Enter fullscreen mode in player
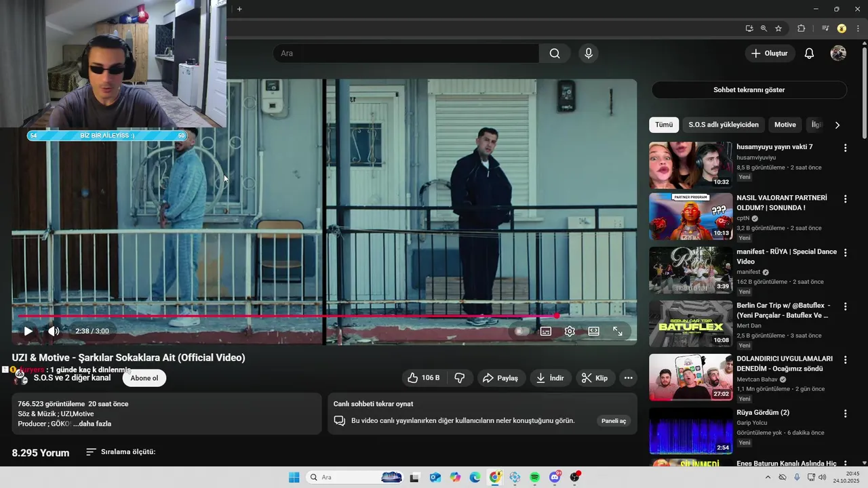Image resolution: width=868 pixels, height=488 pixels. click(x=618, y=331)
